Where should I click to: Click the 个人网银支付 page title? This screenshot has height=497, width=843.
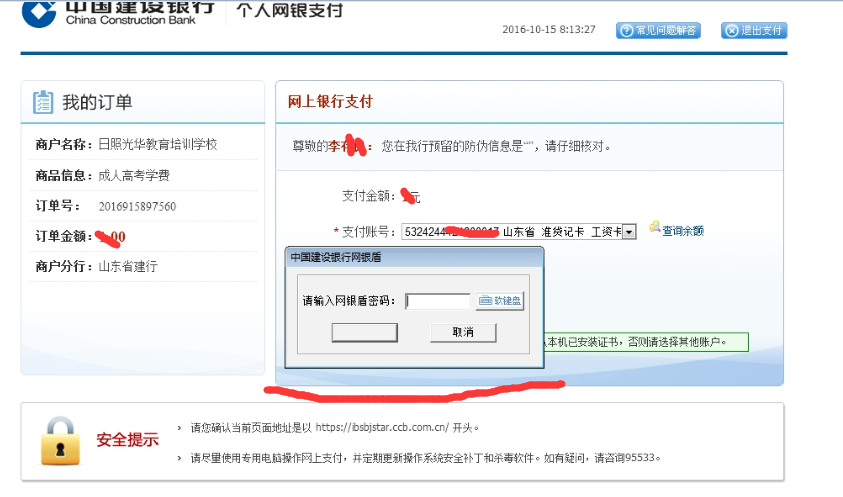tap(289, 10)
